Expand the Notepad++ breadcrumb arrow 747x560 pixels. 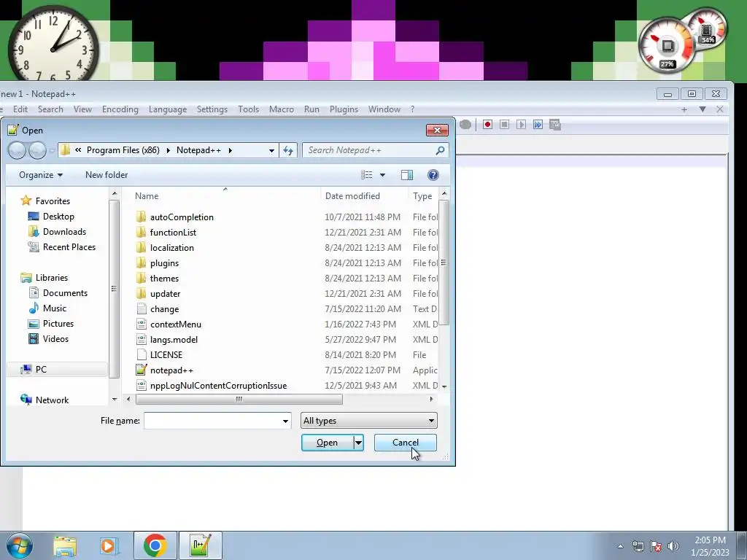click(230, 150)
